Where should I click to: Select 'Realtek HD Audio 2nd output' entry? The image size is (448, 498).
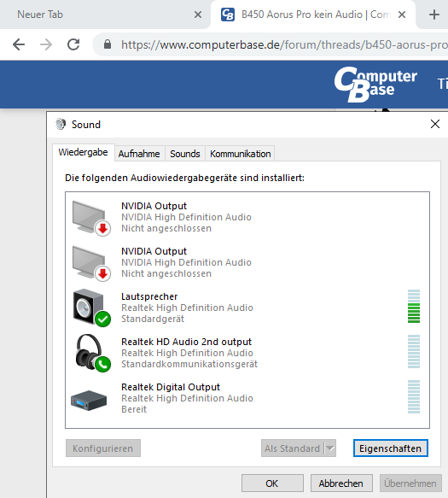point(186,342)
